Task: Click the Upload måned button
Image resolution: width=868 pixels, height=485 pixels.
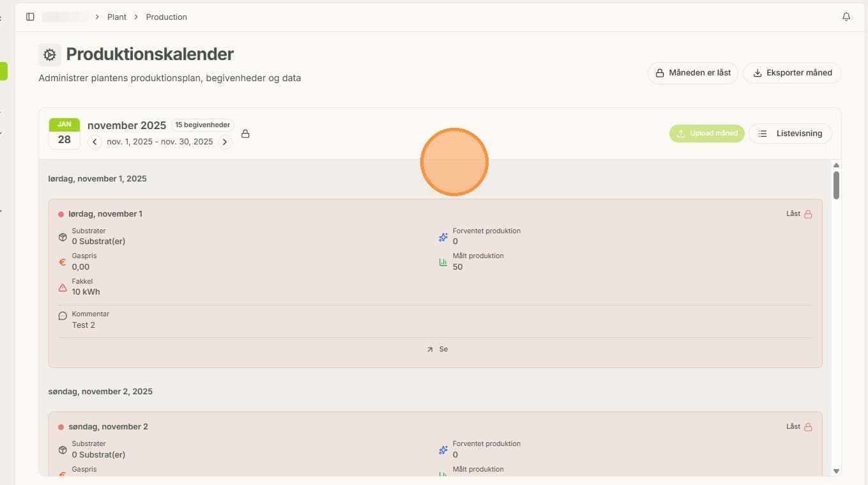Action: coord(707,134)
